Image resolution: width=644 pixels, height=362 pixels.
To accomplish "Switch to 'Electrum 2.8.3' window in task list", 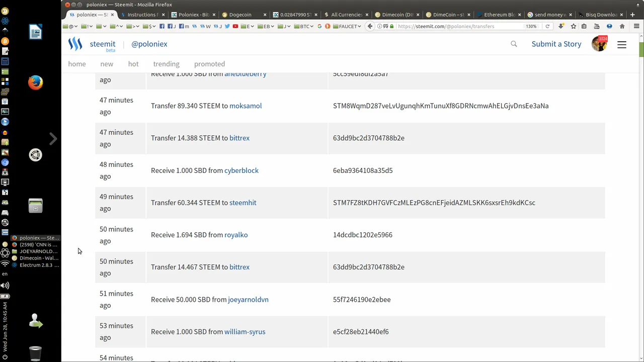I will [x=35, y=265].
